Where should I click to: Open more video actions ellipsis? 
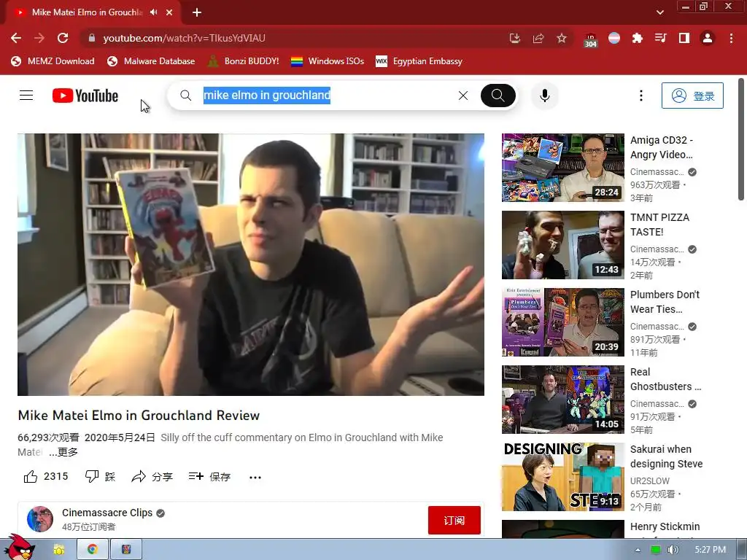pos(255,477)
